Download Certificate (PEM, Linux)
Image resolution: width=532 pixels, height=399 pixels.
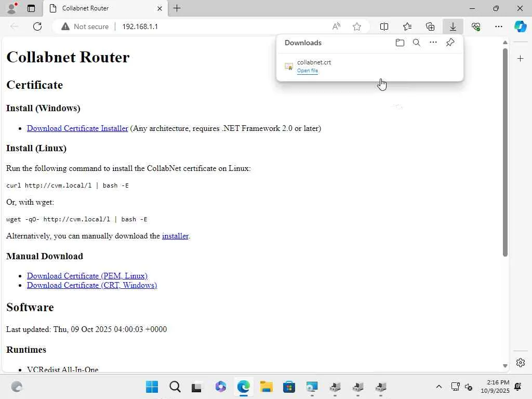click(87, 276)
